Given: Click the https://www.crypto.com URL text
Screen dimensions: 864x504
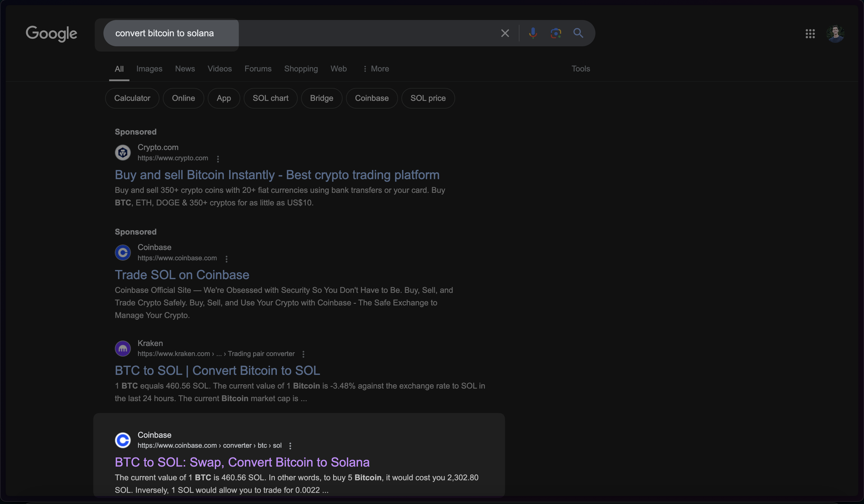Looking at the screenshot, I should click(x=173, y=158).
